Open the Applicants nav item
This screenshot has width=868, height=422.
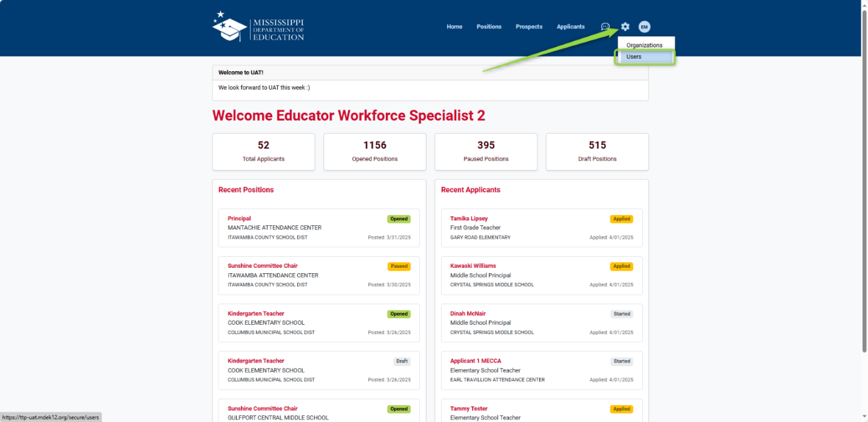571,27
